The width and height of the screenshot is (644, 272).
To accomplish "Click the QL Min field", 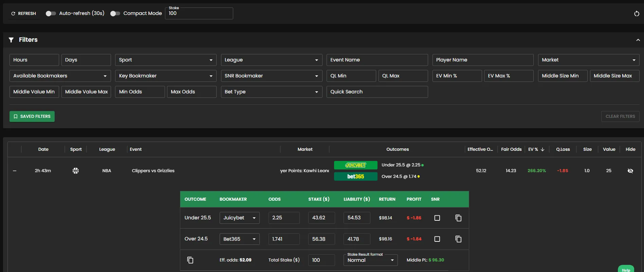I will pos(351,76).
